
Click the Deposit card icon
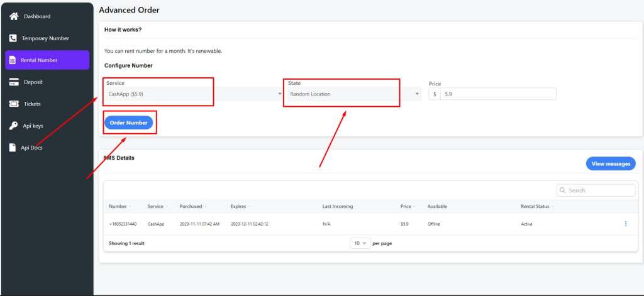pos(13,82)
